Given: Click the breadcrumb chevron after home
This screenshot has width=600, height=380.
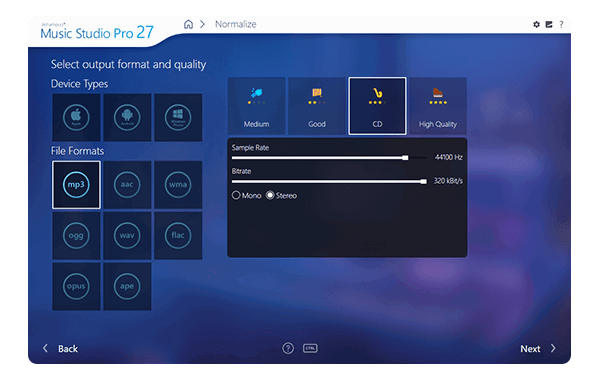Looking at the screenshot, I should [x=202, y=24].
